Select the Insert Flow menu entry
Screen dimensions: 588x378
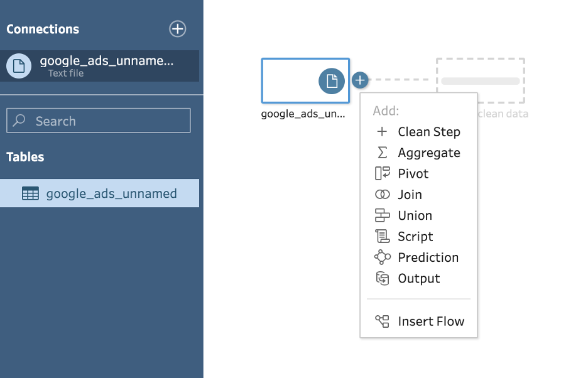430,321
